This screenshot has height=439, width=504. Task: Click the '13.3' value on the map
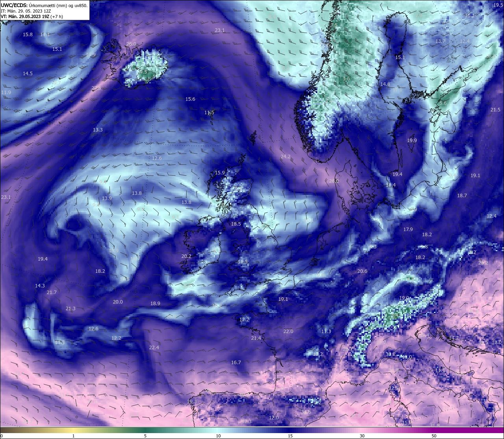[x=98, y=130]
